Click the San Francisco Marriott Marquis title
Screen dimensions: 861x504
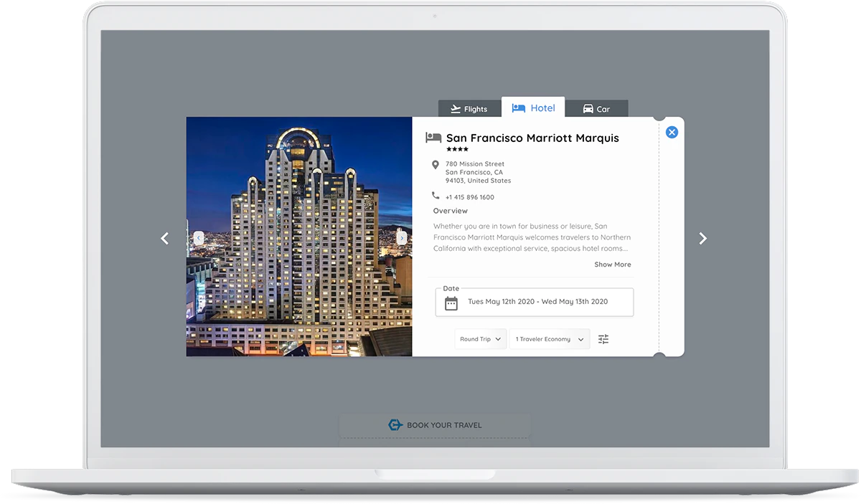point(532,138)
